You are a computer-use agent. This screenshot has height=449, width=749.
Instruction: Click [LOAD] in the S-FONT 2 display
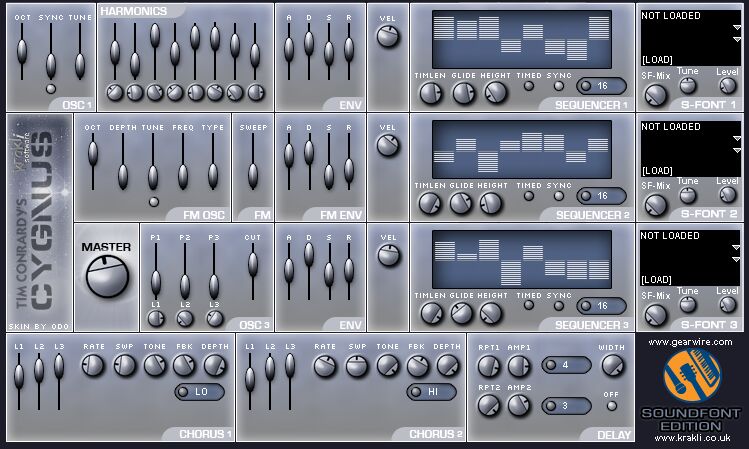tap(657, 171)
